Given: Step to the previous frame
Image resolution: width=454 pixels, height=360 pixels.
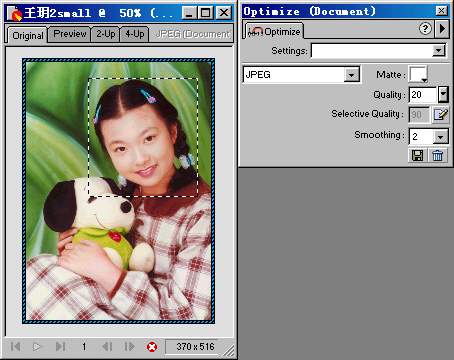Looking at the screenshot, I should click(107, 347).
